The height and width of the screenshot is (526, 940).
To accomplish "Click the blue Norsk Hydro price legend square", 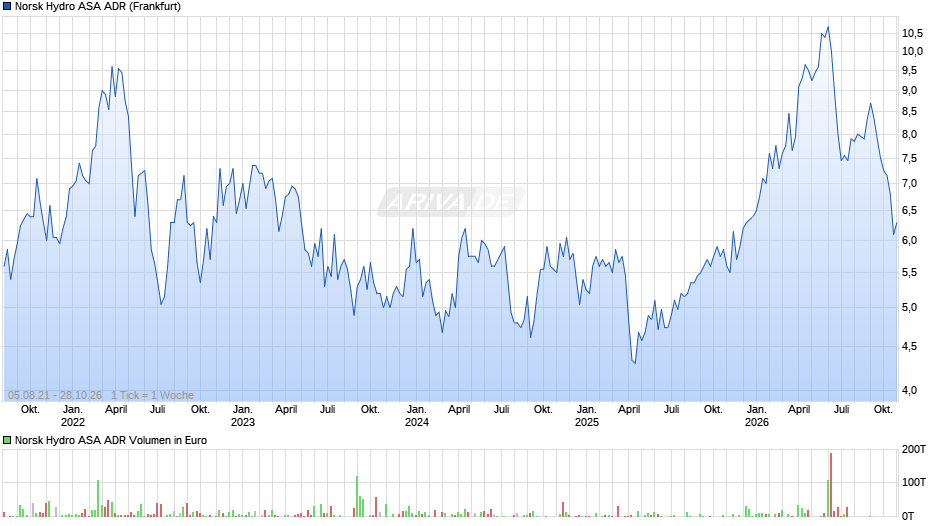I will coord(7,7).
